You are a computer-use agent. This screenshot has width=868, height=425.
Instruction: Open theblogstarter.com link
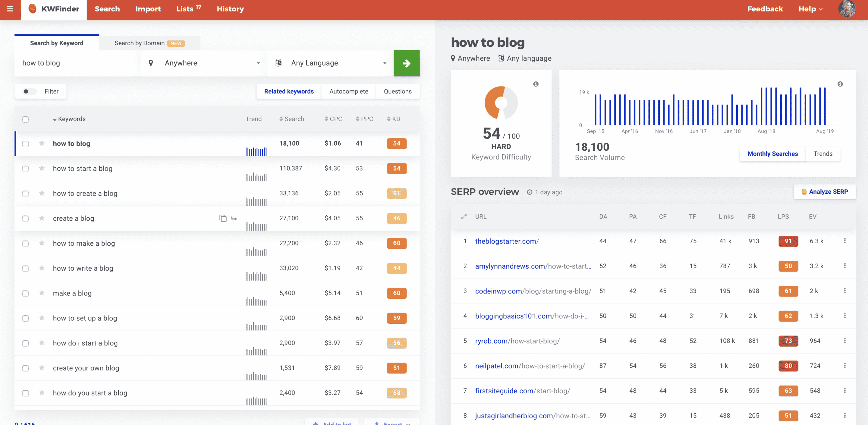507,241
